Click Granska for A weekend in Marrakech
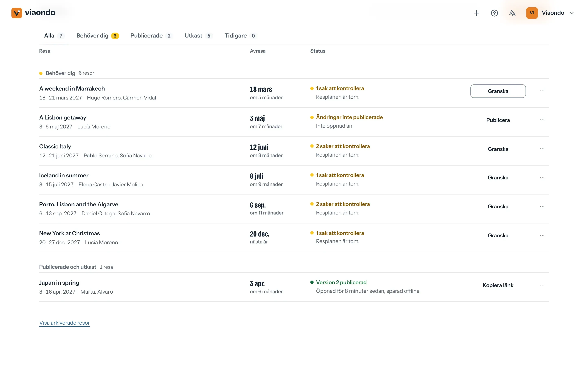The width and height of the screenshot is (588, 367). pyautogui.click(x=498, y=91)
